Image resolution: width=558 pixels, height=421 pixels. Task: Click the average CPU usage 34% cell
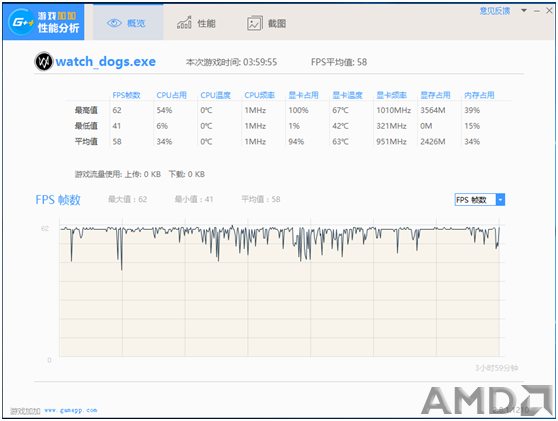[164, 142]
